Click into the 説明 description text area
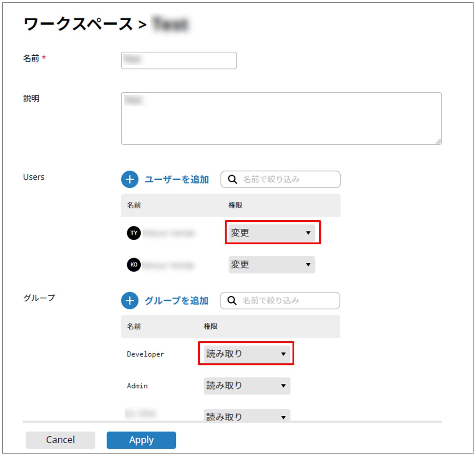 click(x=281, y=118)
